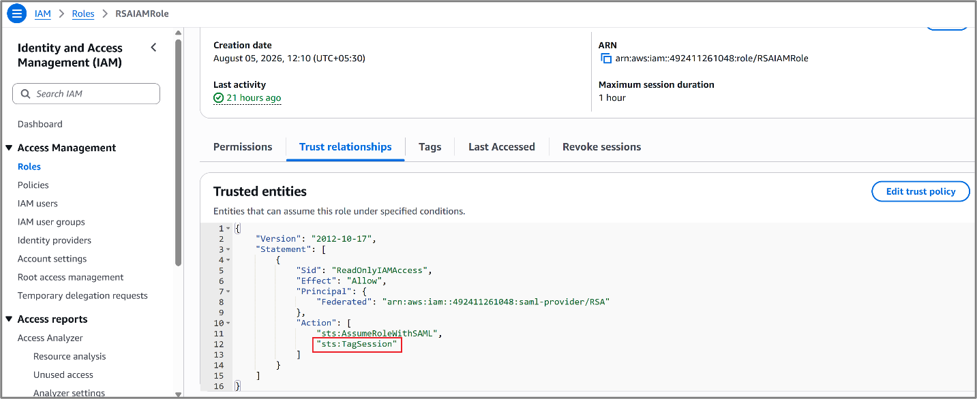Follow the IAM breadcrumb link

point(42,13)
